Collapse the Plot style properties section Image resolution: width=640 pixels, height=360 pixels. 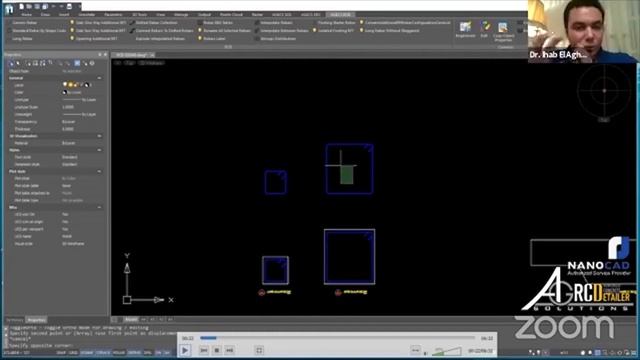click(x=99, y=171)
